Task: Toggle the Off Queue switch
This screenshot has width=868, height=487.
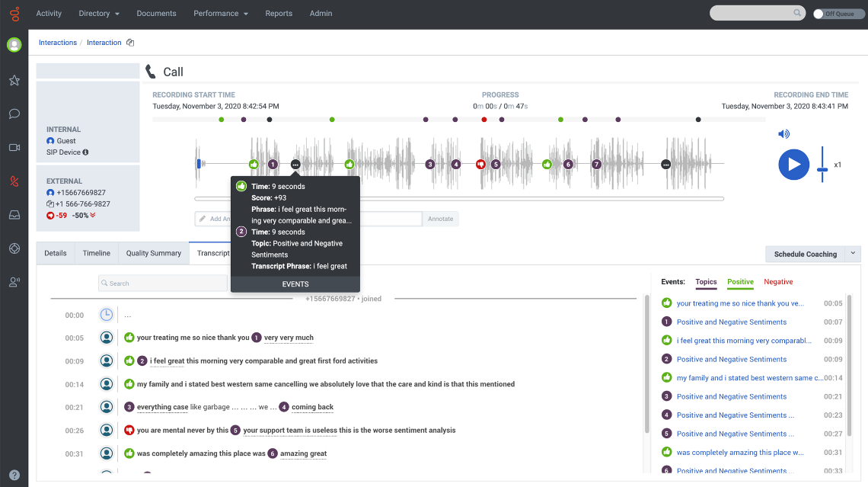Action: [x=819, y=14]
